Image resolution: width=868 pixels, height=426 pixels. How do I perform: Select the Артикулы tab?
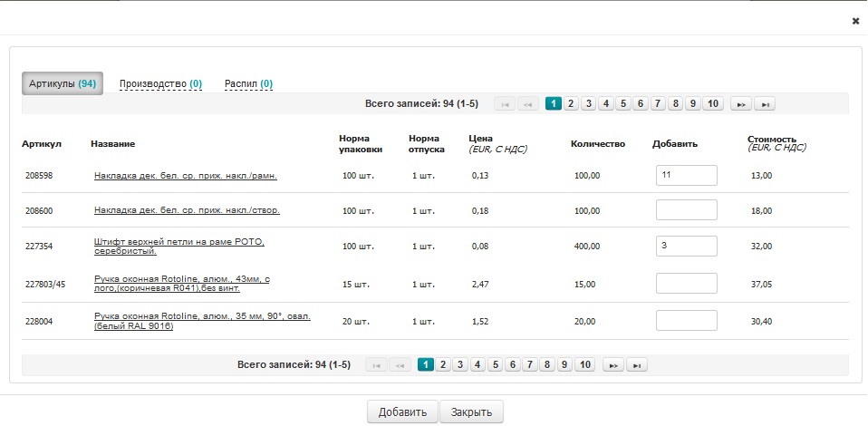63,84
